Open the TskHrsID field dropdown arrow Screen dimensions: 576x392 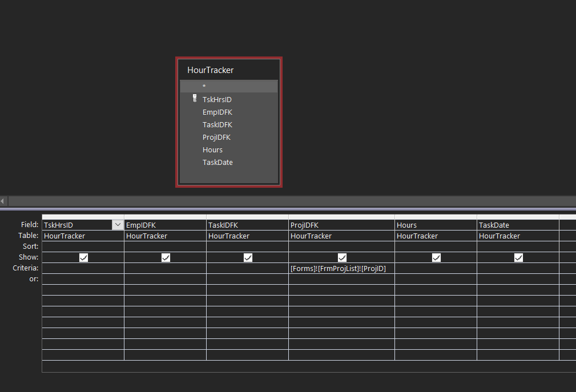[x=118, y=225]
